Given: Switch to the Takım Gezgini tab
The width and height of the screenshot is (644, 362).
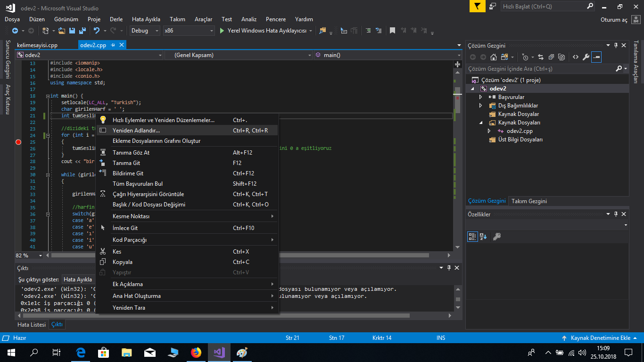Looking at the screenshot, I should tap(529, 201).
